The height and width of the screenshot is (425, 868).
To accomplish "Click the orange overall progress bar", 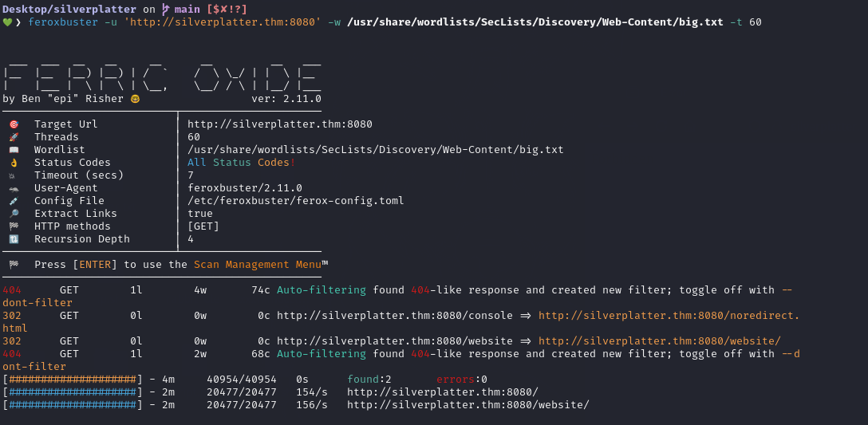I will click(73, 380).
